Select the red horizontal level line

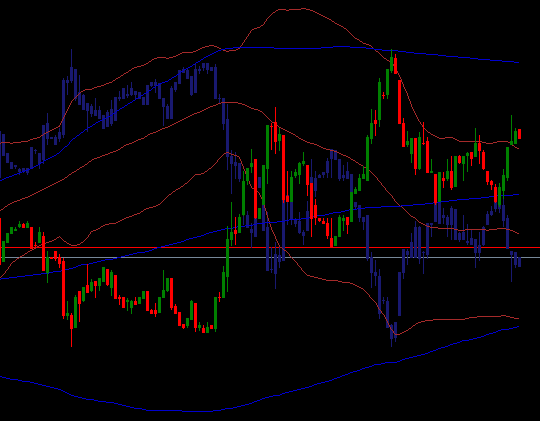(270, 247)
